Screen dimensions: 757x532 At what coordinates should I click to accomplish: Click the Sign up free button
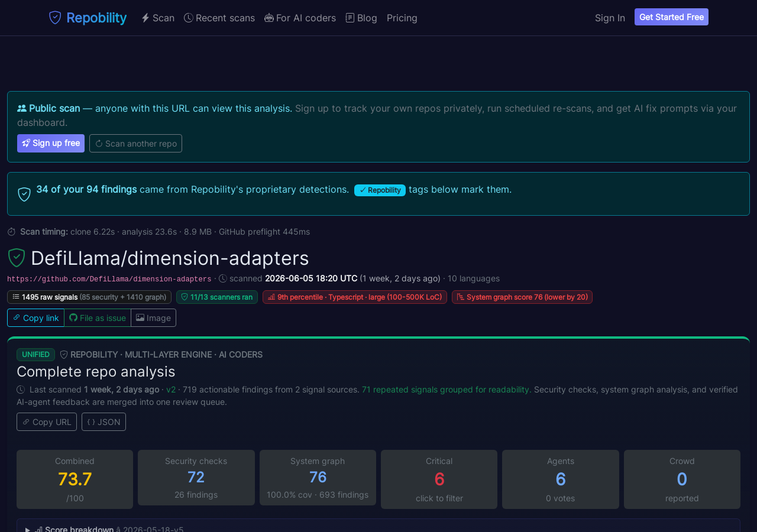51,143
